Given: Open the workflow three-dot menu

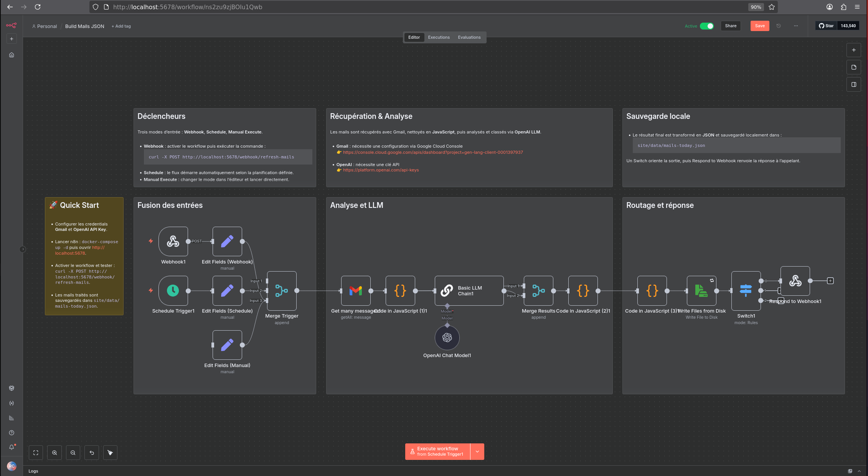Looking at the screenshot, I should point(795,26).
